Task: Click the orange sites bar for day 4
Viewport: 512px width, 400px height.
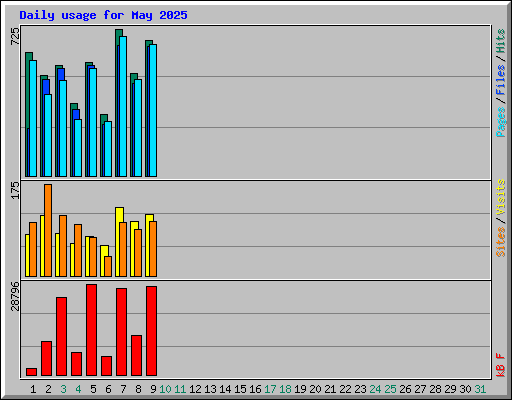Action: [x=78, y=250]
